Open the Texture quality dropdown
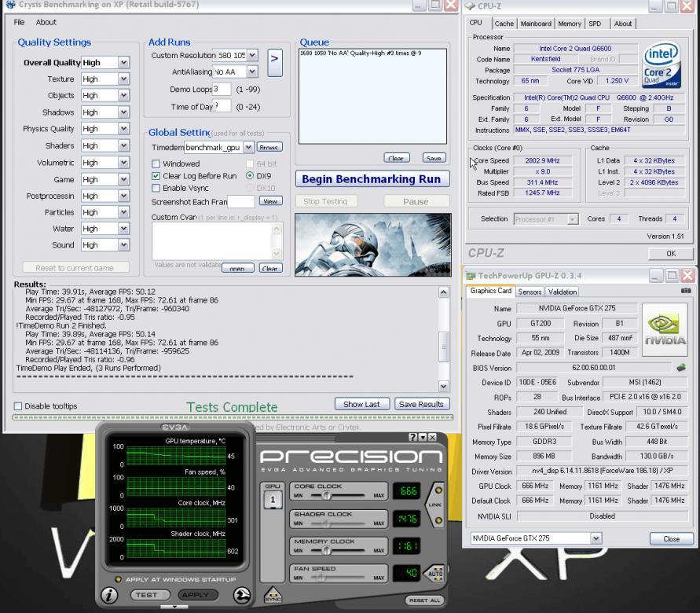This screenshot has width=700, height=613. [123, 79]
